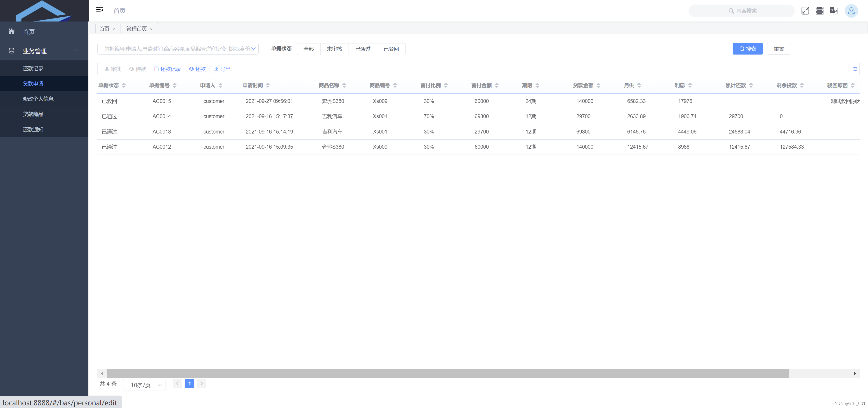Viewport: 868px width, 408px height.
Task: Open the 10条/页 page size dropdown
Action: 144,385
